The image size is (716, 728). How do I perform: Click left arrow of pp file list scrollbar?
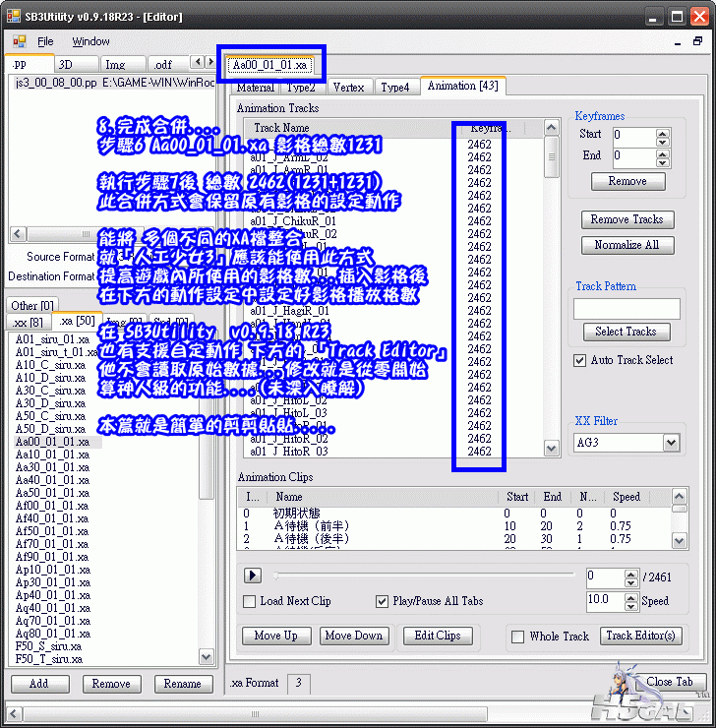point(18,233)
